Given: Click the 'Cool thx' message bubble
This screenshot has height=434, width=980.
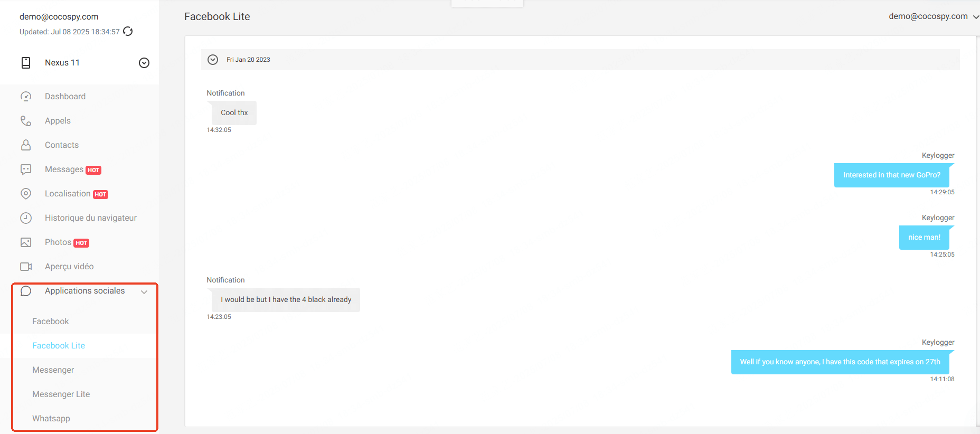Looking at the screenshot, I should pyautogui.click(x=234, y=113).
